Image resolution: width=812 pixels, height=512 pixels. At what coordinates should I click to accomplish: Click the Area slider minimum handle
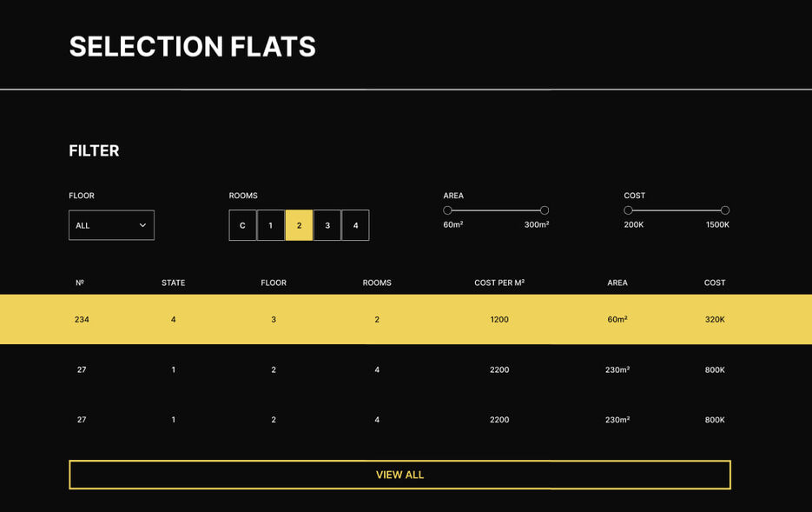[447, 209]
